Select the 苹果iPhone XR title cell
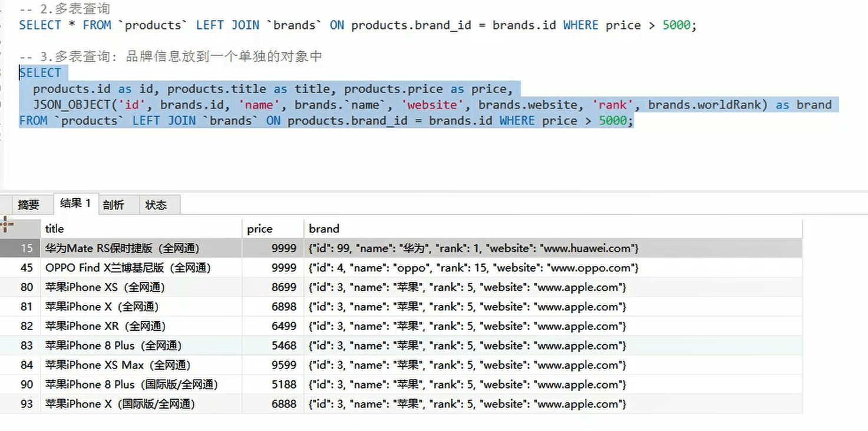Screen dimensions: 868x431 105,326
